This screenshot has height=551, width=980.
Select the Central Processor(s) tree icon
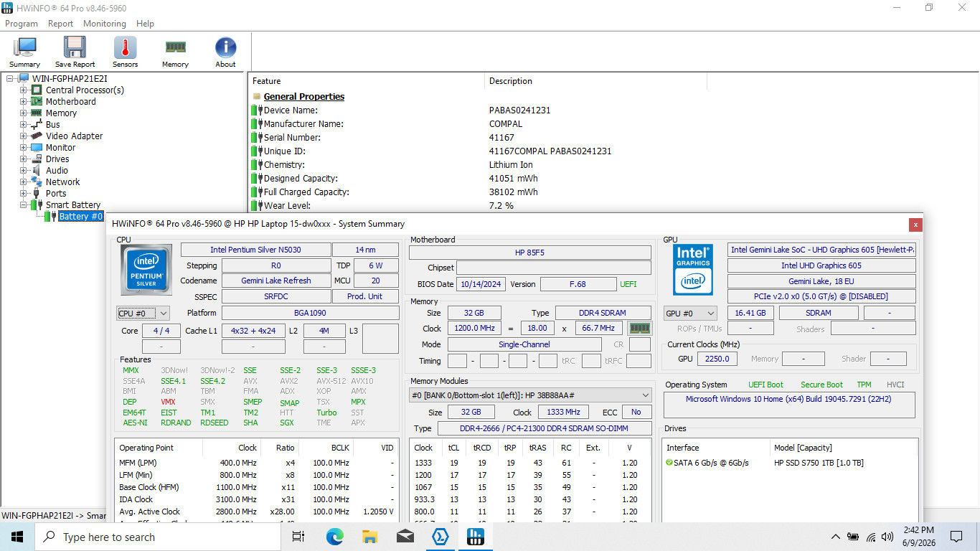pos(37,90)
